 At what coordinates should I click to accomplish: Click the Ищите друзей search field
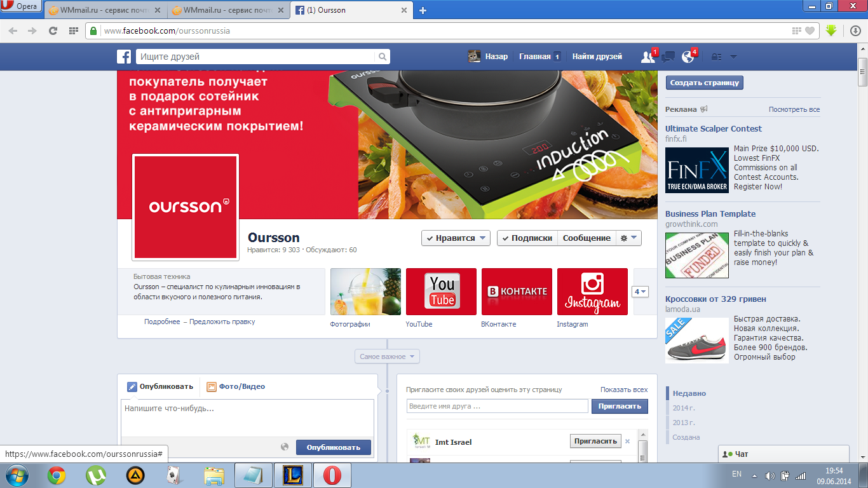pos(256,57)
